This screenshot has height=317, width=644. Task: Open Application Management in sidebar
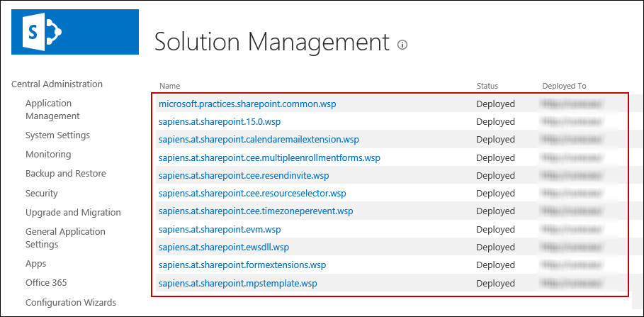click(x=52, y=109)
